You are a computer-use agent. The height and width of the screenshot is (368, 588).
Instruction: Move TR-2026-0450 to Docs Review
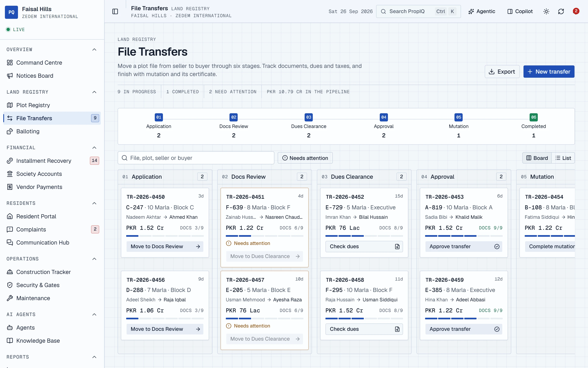pyautogui.click(x=165, y=246)
